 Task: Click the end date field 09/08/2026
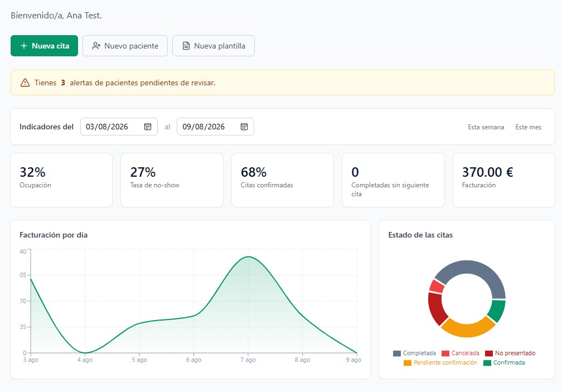pos(215,127)
